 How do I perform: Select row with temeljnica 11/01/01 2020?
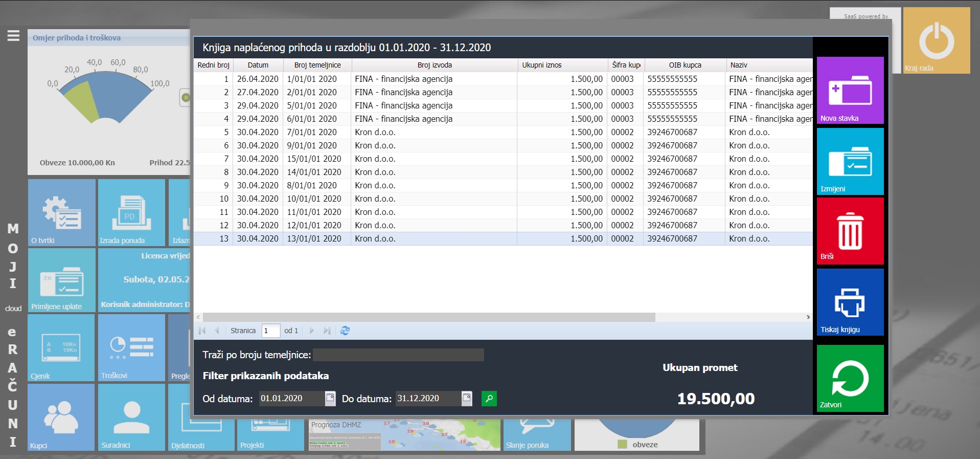click(x=503, y=212)
